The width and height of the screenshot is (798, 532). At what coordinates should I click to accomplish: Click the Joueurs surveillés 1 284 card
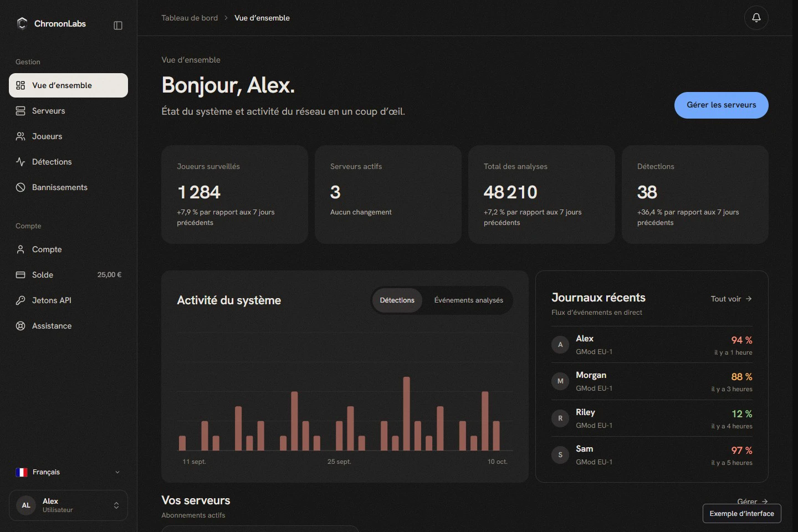(x=234, y=195)
